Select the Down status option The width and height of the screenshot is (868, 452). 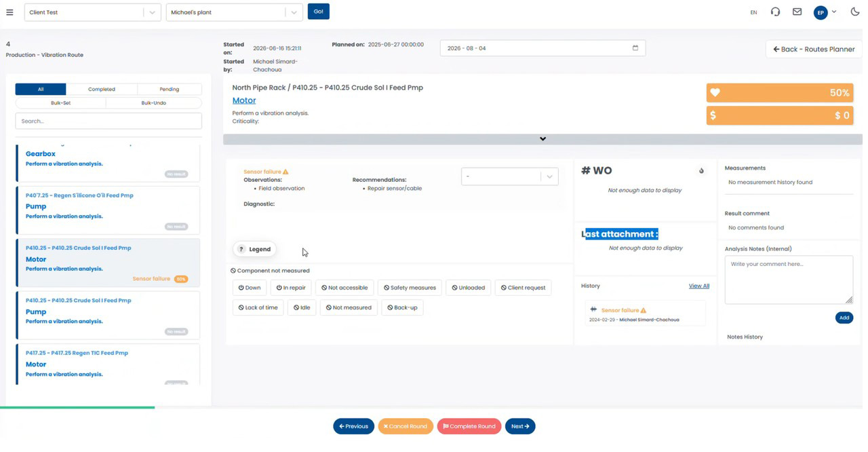point(250,288)
